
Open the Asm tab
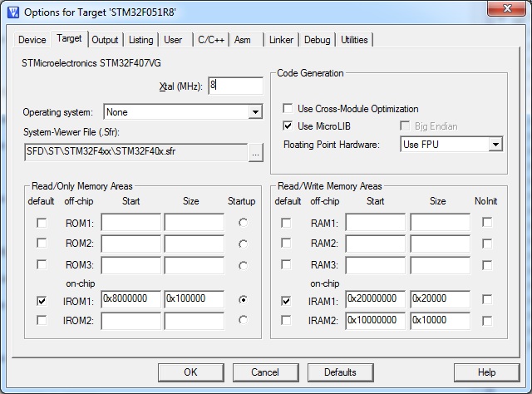coord(242,40)
